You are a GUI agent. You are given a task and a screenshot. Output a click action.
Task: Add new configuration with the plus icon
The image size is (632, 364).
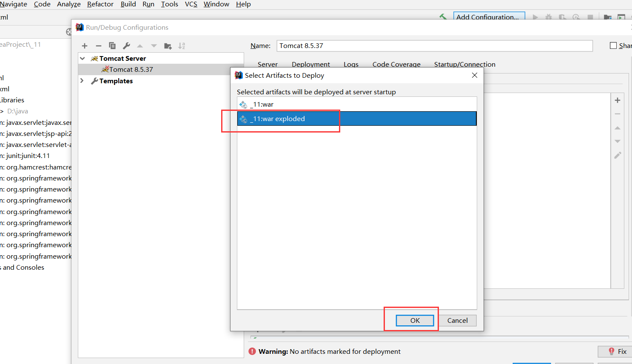point(85,46)
